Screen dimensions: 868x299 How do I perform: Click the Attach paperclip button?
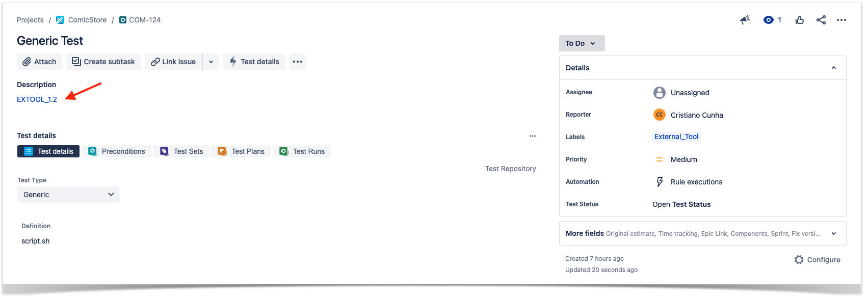pyautogui.click(x=40, y=62)
